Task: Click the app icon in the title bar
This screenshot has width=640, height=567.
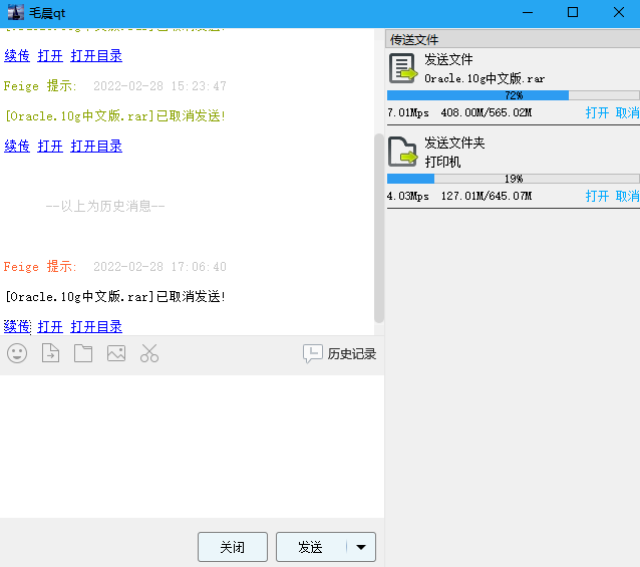Action: coord(15,13)
